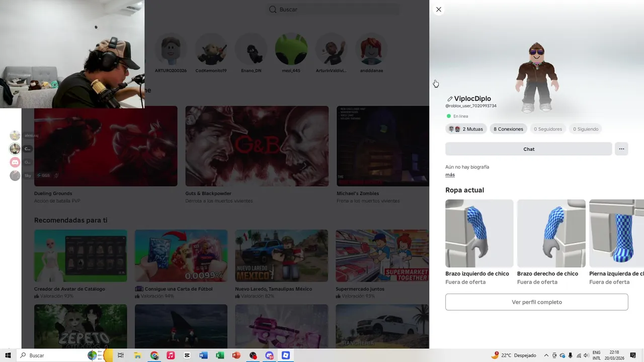Open PowerPoint from the taskbar
This screenshot has height=362, width=644.
[236, 355]
